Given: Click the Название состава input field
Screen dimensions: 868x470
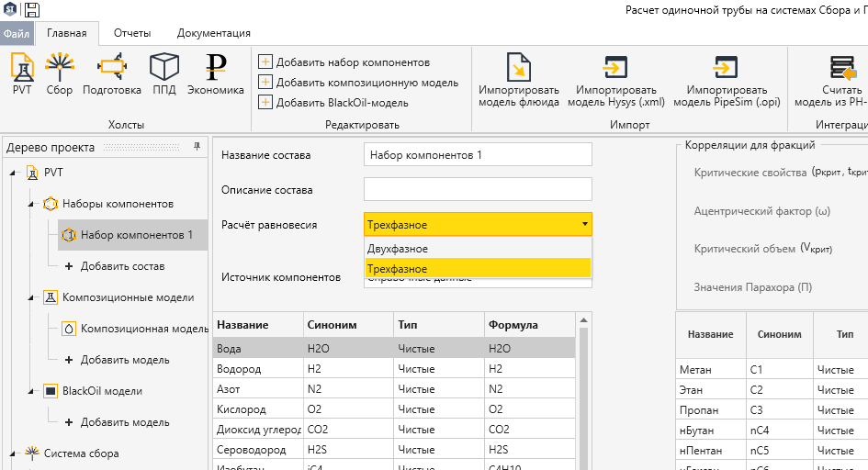Looking at the screenshot, I should [478, 155].
